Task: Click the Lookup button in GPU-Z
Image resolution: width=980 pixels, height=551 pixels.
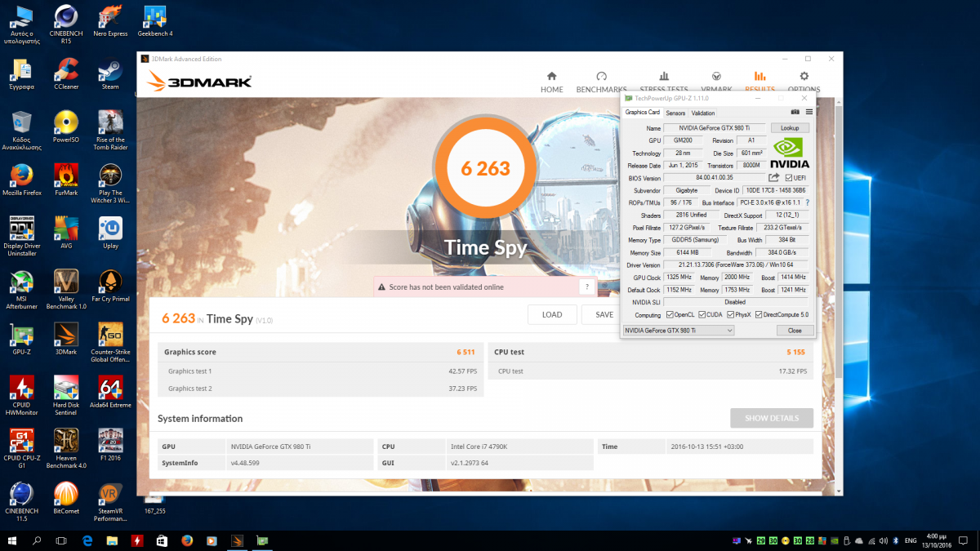Action: click(x=790, y=128)
